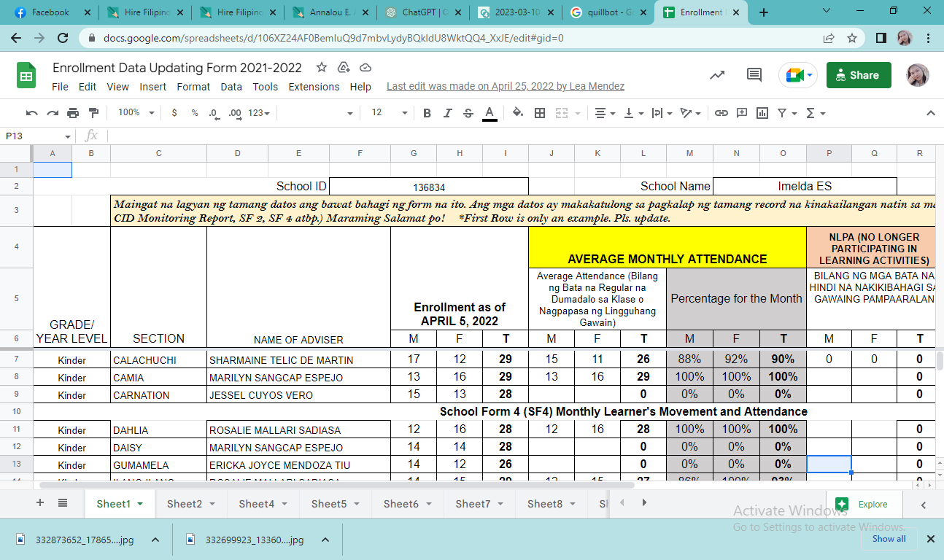Open more number formats dropdown
The width and height of the screenshot is (944, 560).
click(259, 113)
